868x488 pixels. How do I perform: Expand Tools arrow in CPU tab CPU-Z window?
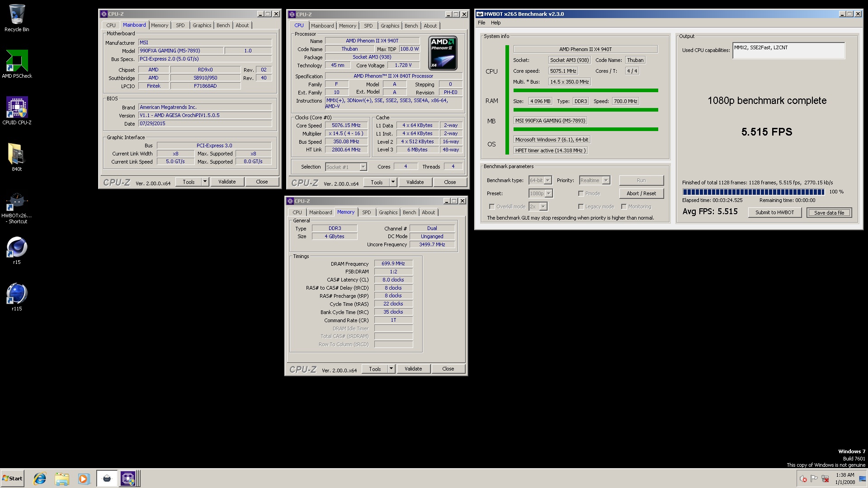coord(393,182)
